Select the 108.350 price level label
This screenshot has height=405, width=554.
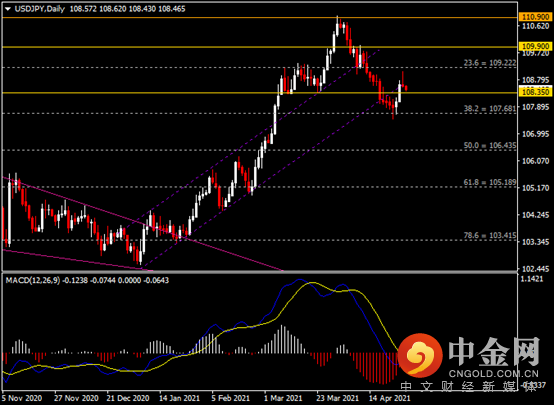pyautogui.click(x=535, y=92)
